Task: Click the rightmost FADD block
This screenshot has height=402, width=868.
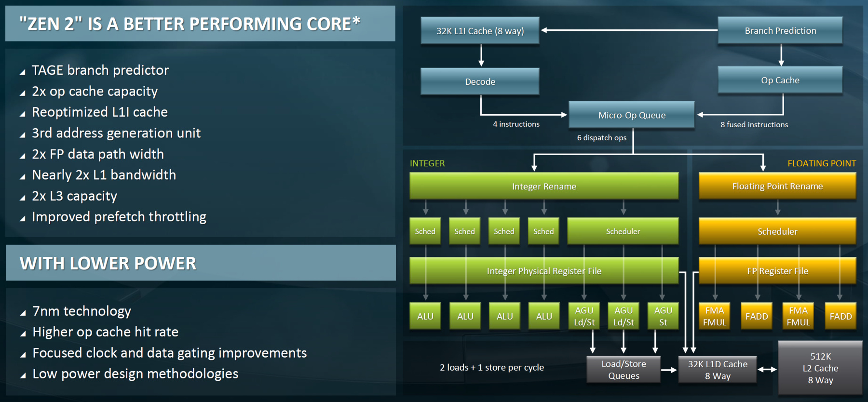Action: [x=841, y=316]
